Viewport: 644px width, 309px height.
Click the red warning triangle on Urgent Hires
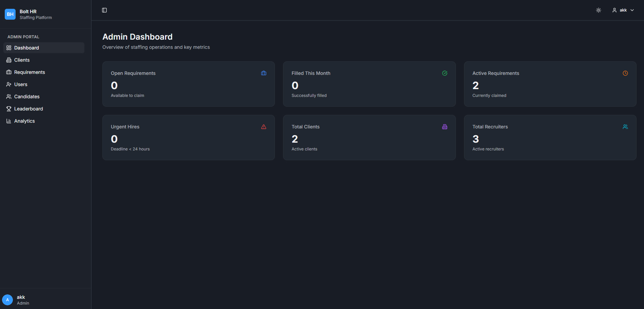pos(264,127)
